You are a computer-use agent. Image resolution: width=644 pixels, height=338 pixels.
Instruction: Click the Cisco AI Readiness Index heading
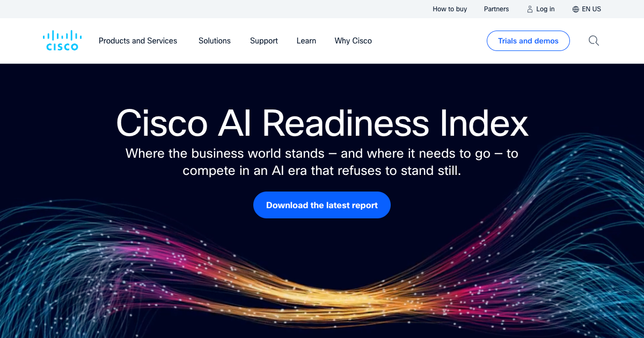point(322,123)
